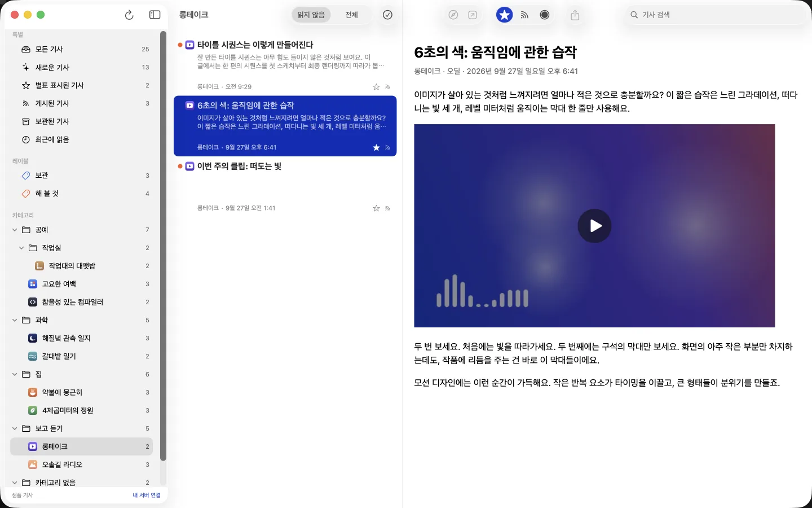812x508 pixels.
Task: Switch to the 전체 tab
Action: 351,15
